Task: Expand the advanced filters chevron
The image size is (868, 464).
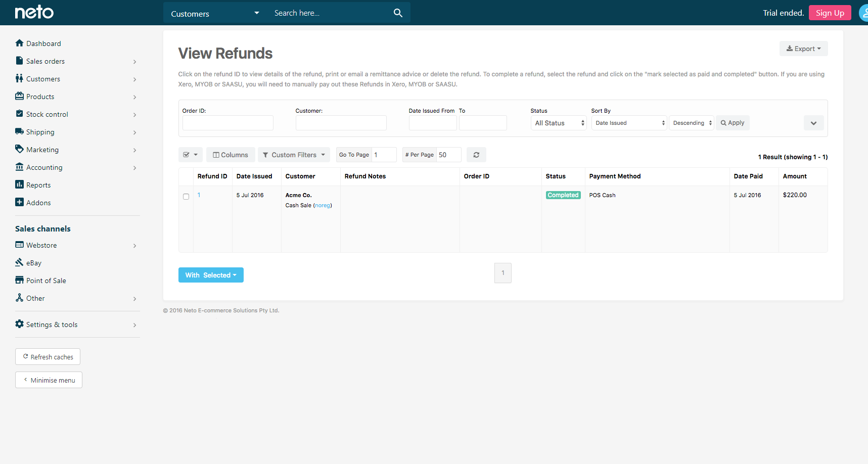Action: [x=813, y=123]
